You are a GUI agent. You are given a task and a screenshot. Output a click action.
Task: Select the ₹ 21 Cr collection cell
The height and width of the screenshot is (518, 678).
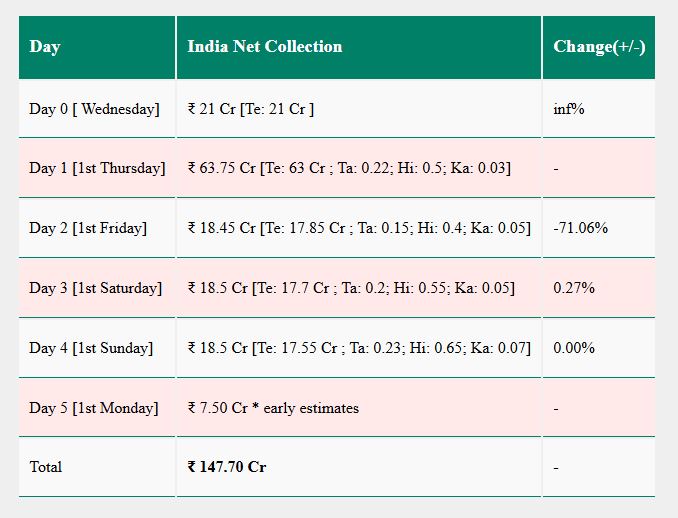359,109
